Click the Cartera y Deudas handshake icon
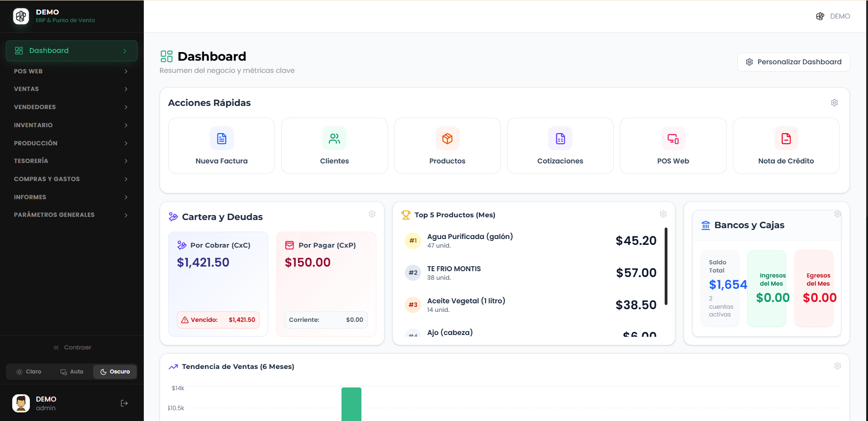 click(173, 217)
